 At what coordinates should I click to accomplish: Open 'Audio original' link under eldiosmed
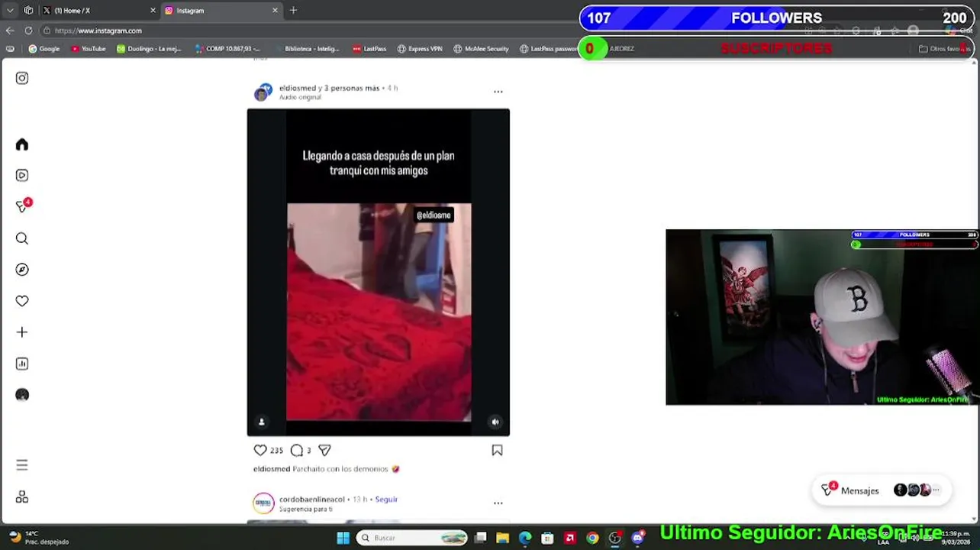pyautogui.click(x=300, y=97)
